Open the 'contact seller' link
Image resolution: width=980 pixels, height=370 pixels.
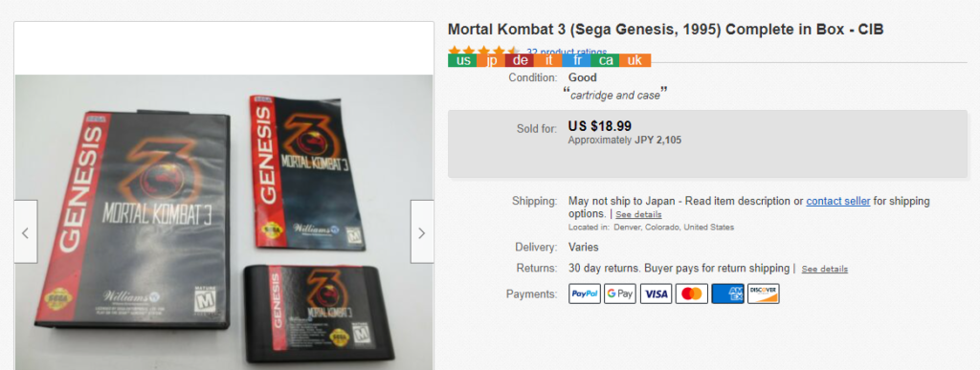click(838, 201)
